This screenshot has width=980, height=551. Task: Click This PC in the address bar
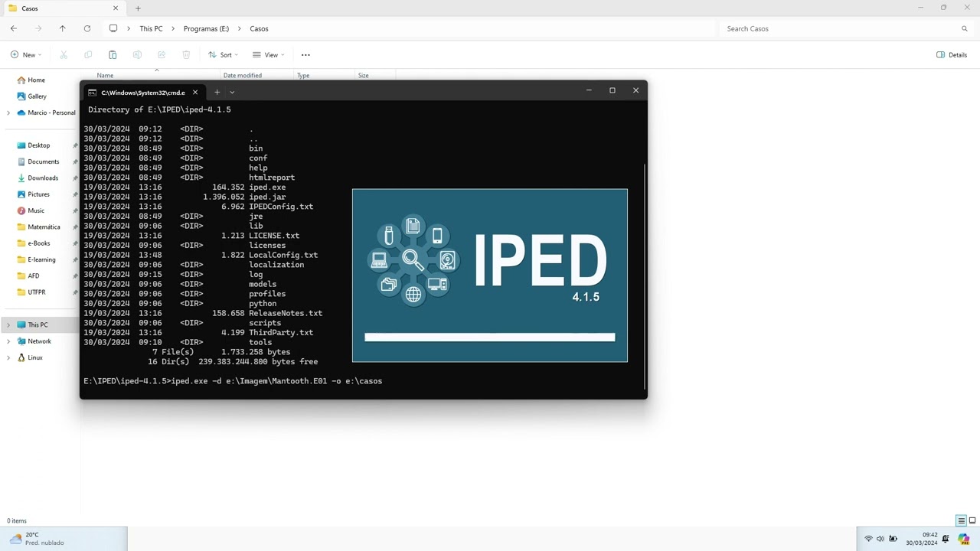(x=151, y=28)
